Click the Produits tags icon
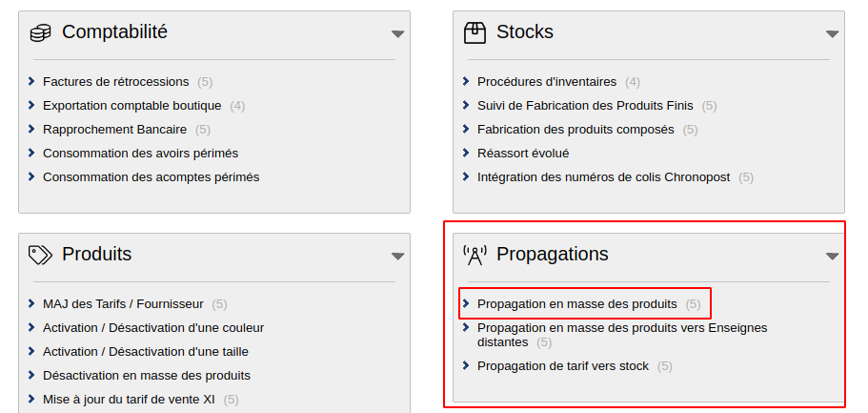Screen dimensions: 868x413 coord(40,255)
